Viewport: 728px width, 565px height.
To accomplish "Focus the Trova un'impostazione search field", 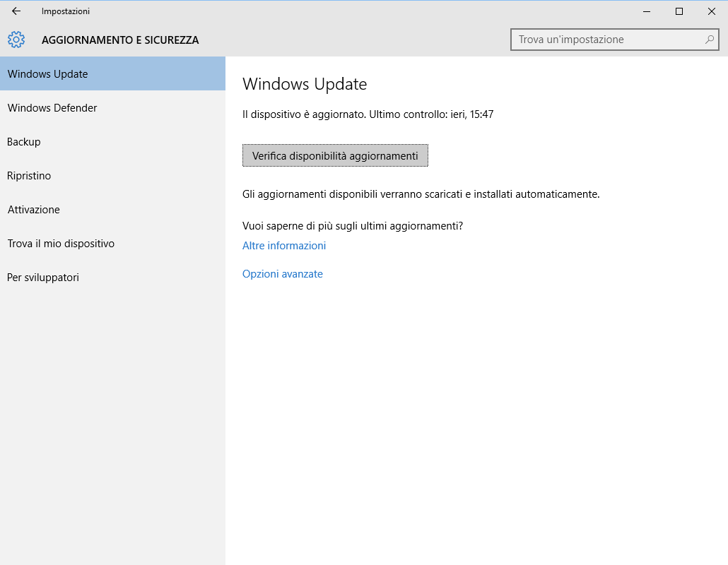I will 615,40.
